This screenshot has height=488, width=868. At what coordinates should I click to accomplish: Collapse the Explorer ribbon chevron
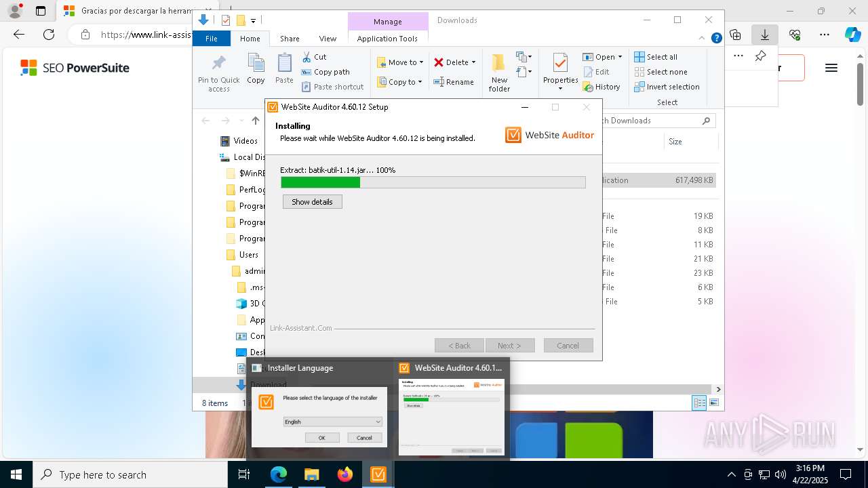(x=703, y=39)
